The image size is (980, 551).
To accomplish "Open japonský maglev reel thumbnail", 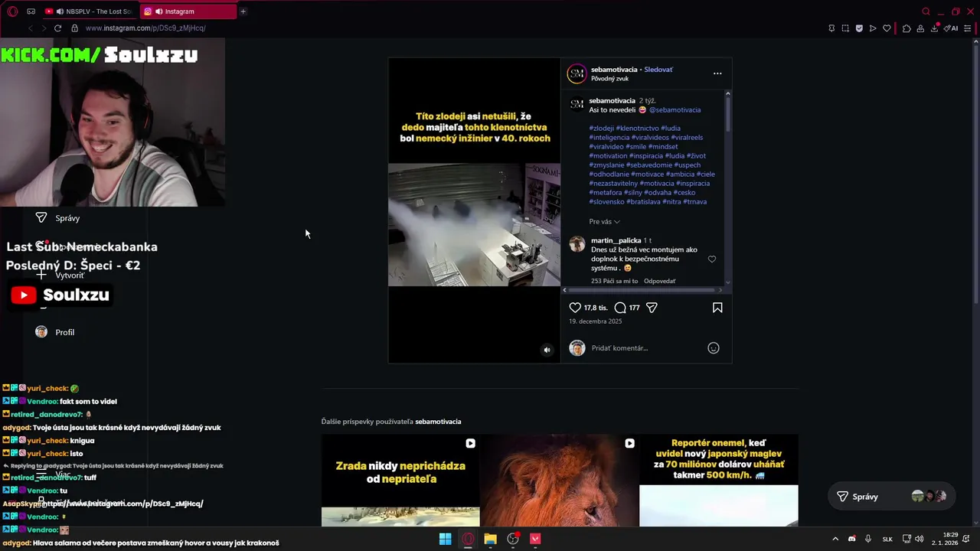I will pos(719,480).
